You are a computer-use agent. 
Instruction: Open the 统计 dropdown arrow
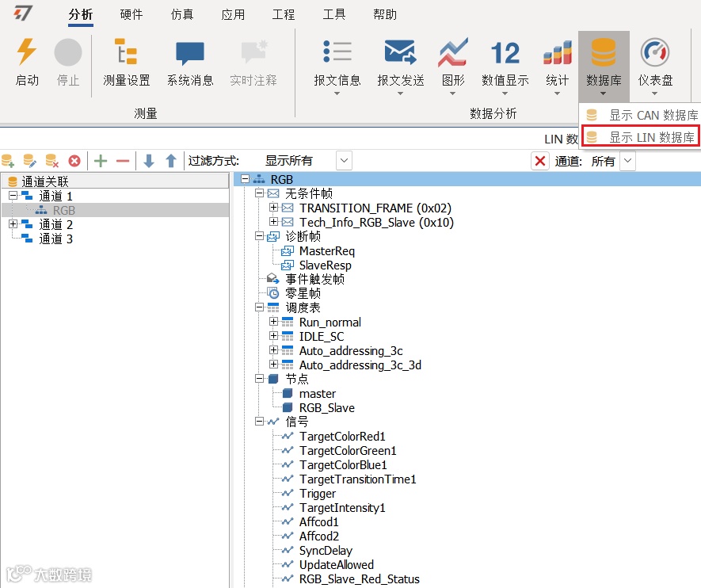pos(558,94)
